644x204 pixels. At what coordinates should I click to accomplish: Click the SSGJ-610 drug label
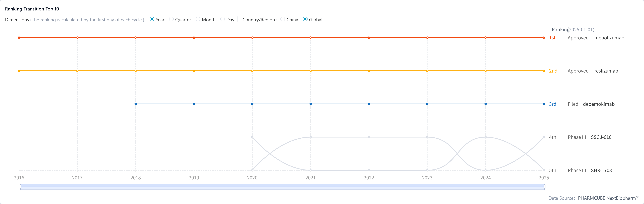[601, 137]
